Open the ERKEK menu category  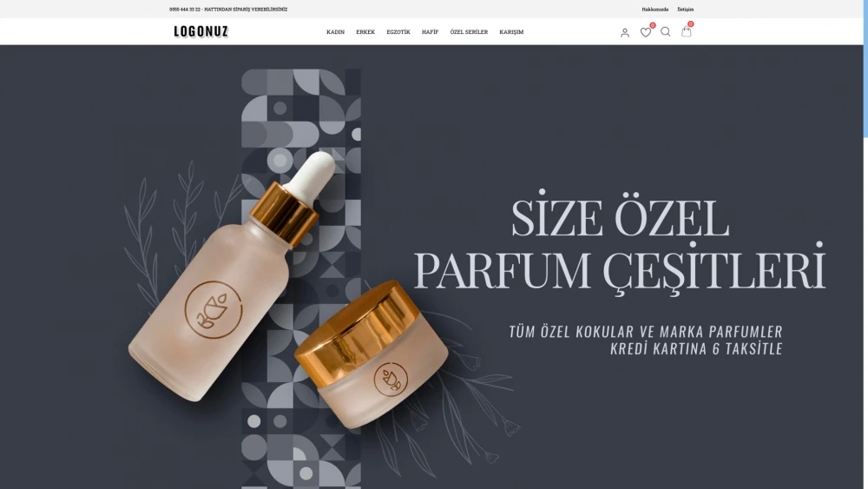pos(365,32)
